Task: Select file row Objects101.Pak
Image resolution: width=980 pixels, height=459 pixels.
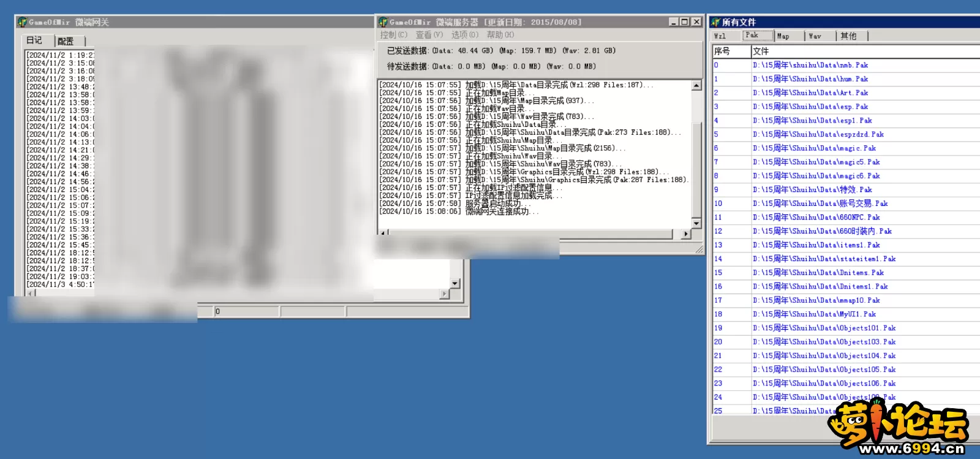Action: click(846, 328)
